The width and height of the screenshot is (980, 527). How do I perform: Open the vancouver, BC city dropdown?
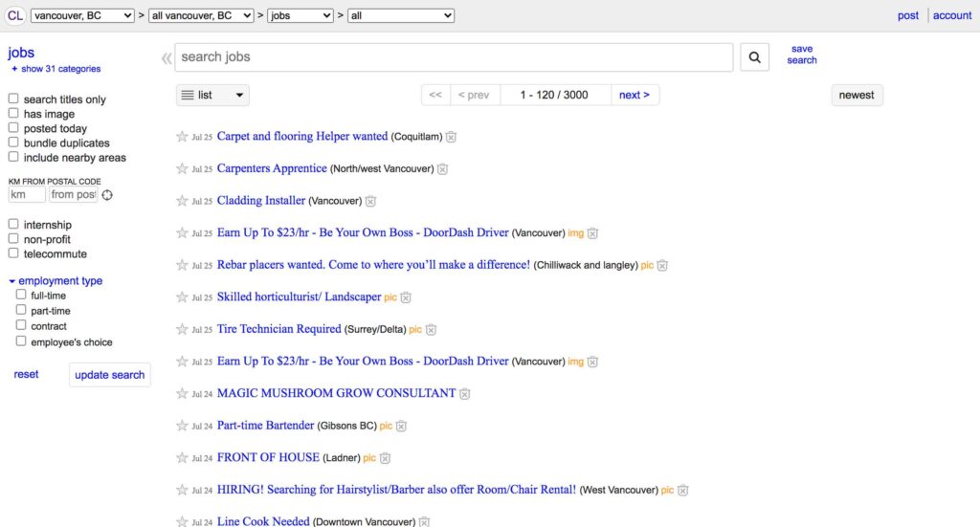(82, 15)
